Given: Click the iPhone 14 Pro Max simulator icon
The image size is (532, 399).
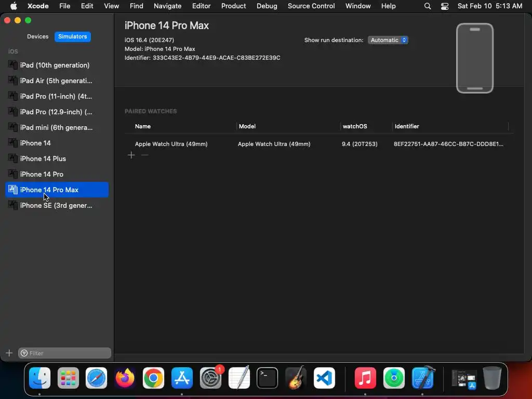Looking at the screenshot, I should (x=12, y=190).
